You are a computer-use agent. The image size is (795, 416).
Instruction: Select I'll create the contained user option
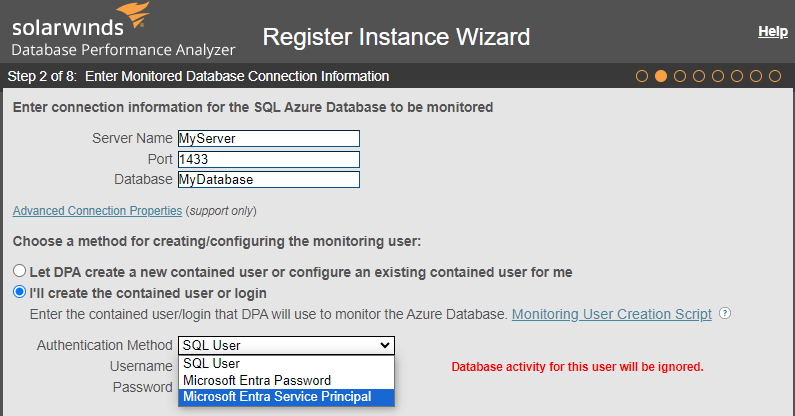click(x=19, y=292)
